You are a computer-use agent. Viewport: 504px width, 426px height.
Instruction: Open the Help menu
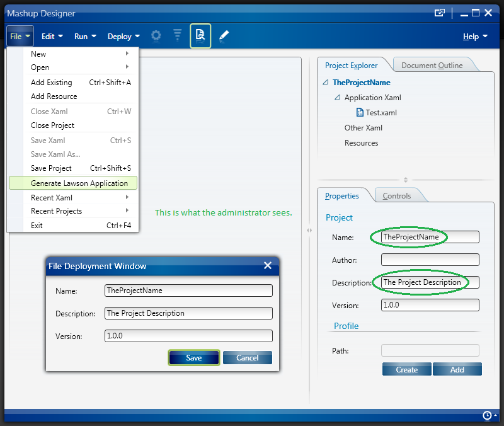click(x=475, y=37)
